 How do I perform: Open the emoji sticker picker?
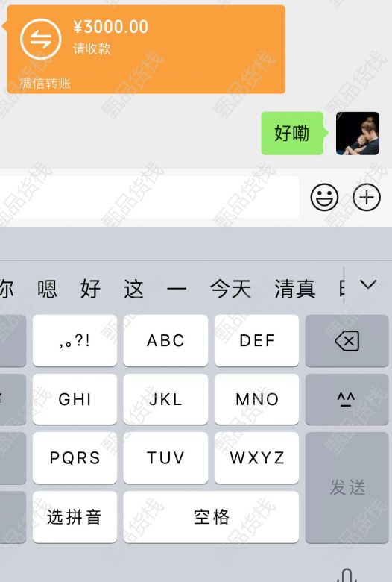(x=324, y=198)
